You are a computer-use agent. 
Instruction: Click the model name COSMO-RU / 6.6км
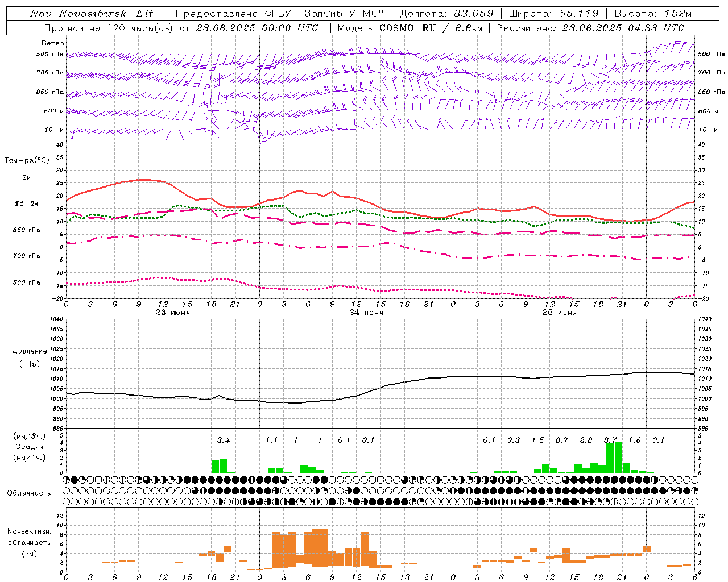[x=430, y=28]
